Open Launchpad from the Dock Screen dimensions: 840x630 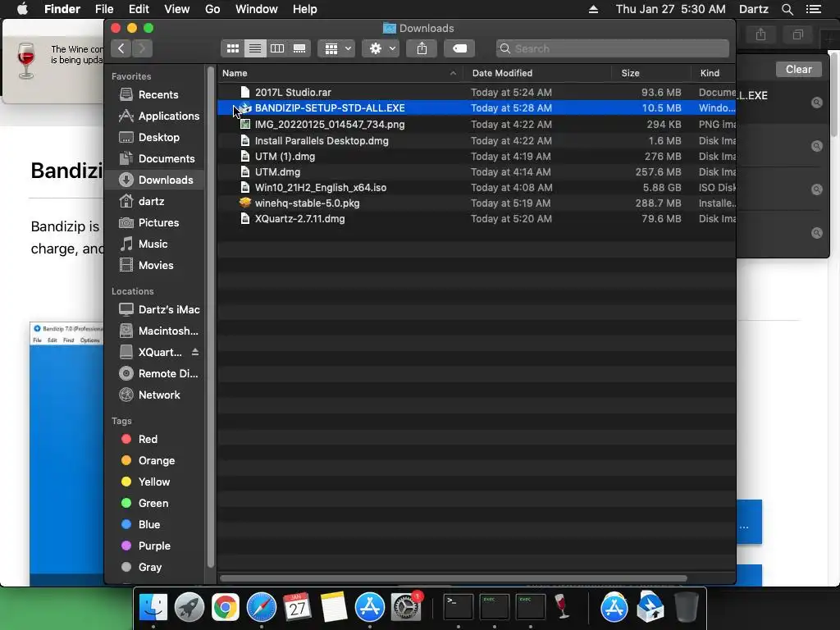(189, 608)
